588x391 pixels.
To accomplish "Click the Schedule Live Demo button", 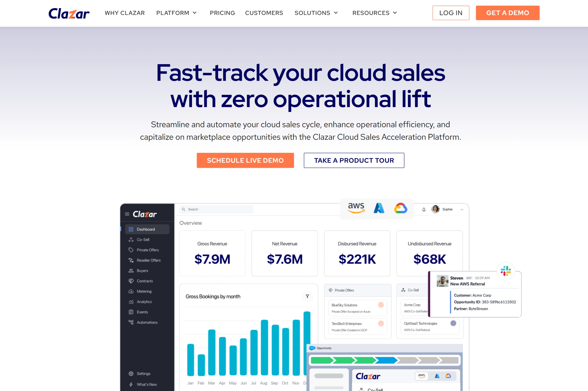I will pos(245,160).
